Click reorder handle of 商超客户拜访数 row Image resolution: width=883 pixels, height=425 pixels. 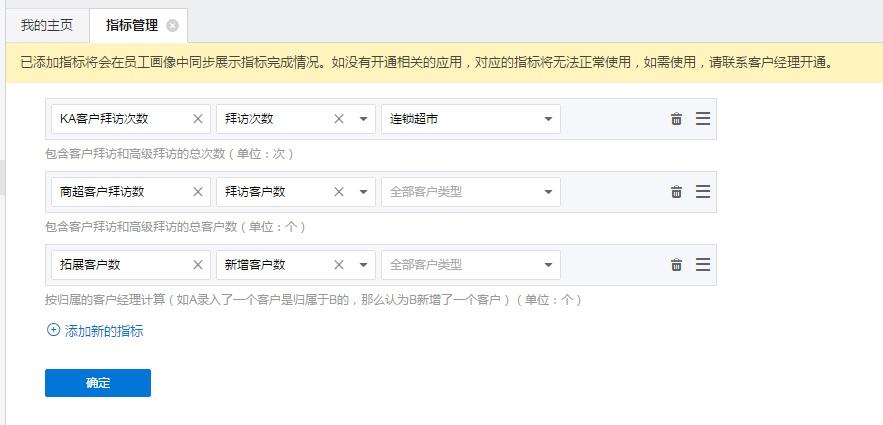tap(703, 192)
